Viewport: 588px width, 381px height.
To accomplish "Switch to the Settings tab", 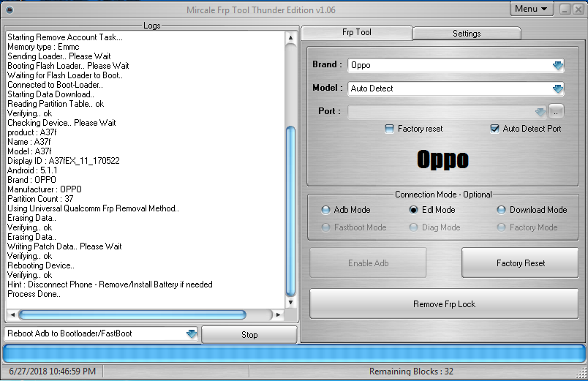I will [x=467, y=34].
